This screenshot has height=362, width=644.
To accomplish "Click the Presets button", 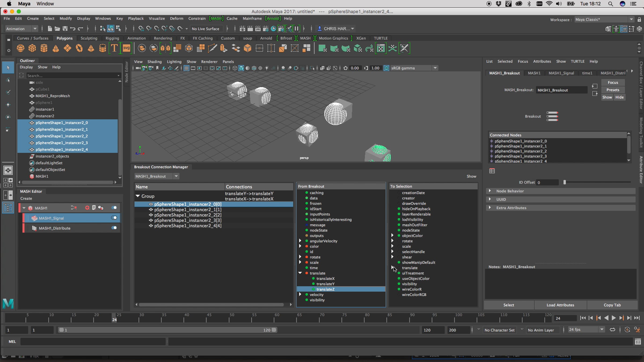I will pos(613,90).
